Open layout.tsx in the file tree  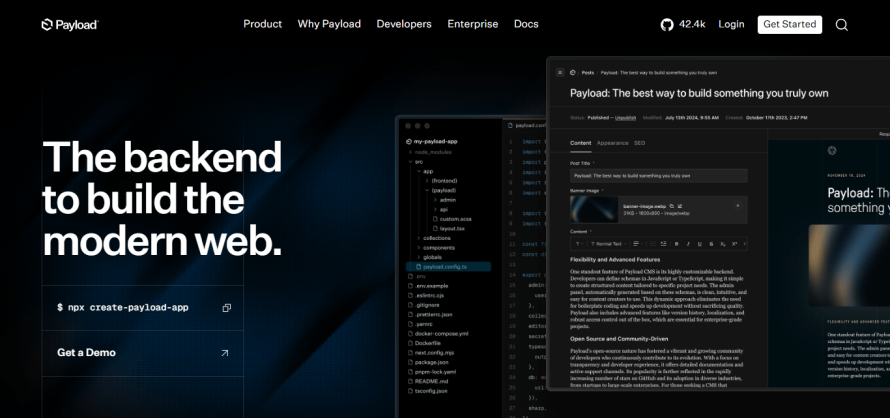click(449, 228)
